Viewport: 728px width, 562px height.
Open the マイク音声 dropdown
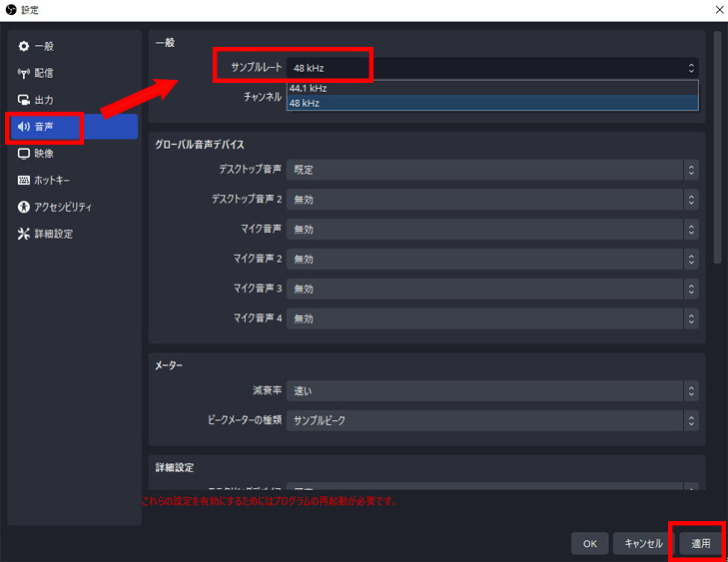tap(492, 230)
